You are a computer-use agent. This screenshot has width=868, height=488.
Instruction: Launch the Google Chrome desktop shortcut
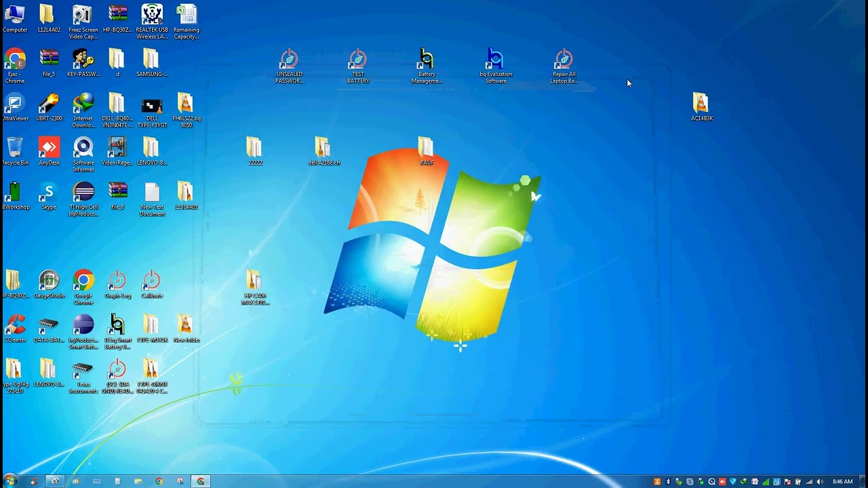(83, 287)
